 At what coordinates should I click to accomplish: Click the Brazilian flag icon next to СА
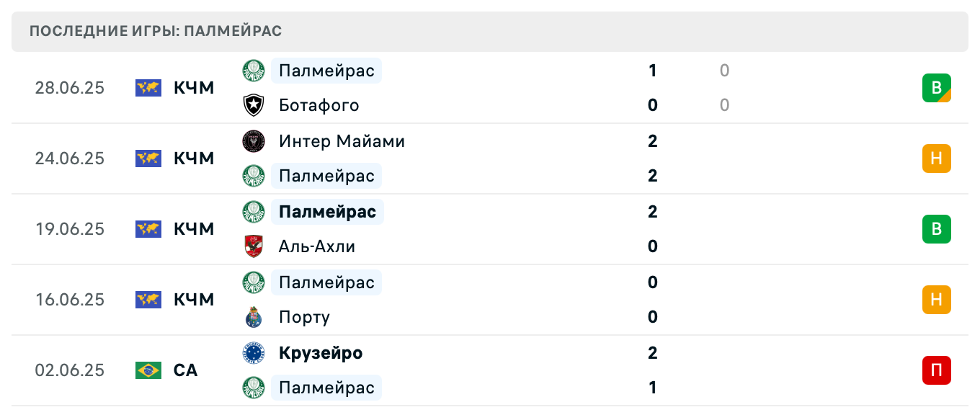click(148, 370)
